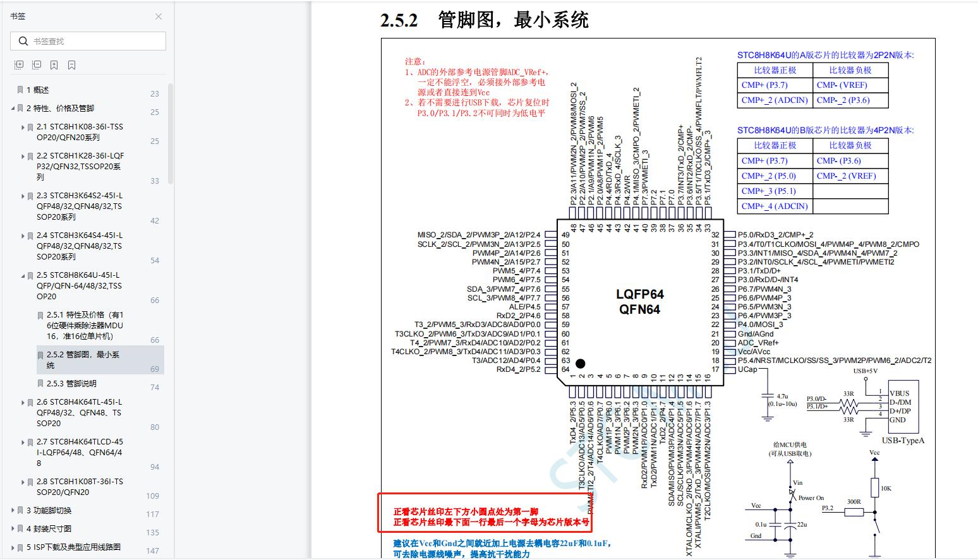The width and height of the screenshot is (978, 560).
Task: Click the 书签查找 bookmark search field
Action: pos(88,41)
